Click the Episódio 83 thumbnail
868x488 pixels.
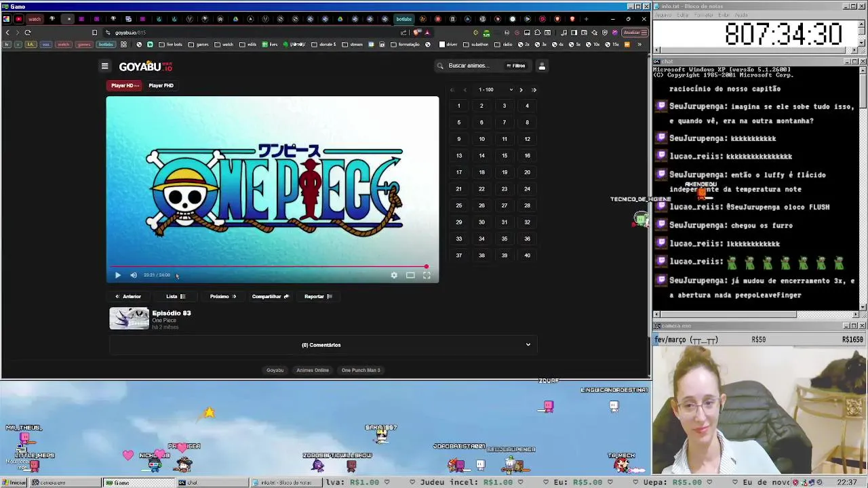click(x=130, y=319)
